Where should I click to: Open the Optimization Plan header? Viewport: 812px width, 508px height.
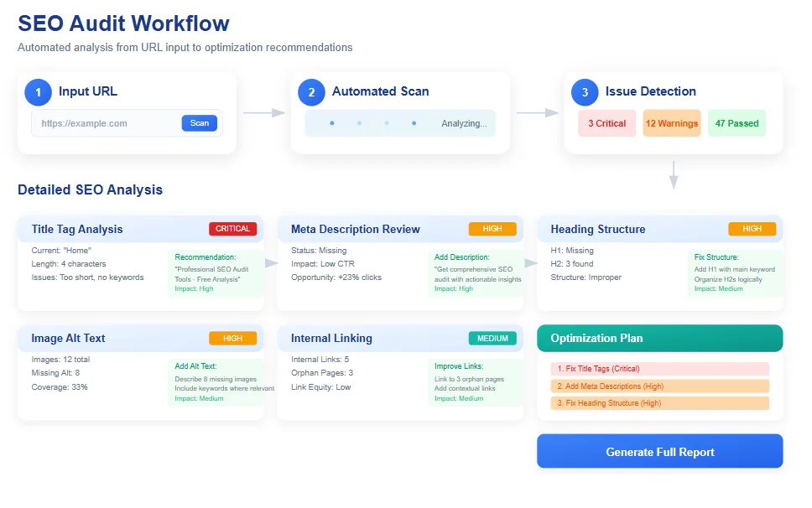[659, 339]
